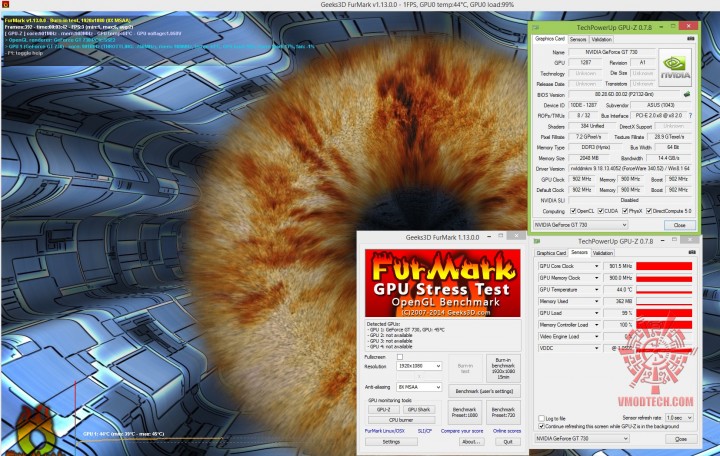Open the Resolution 1920x1080 dropdown
Image resolution: width=720 pixels, height=456 pixels.
[419, 366]
